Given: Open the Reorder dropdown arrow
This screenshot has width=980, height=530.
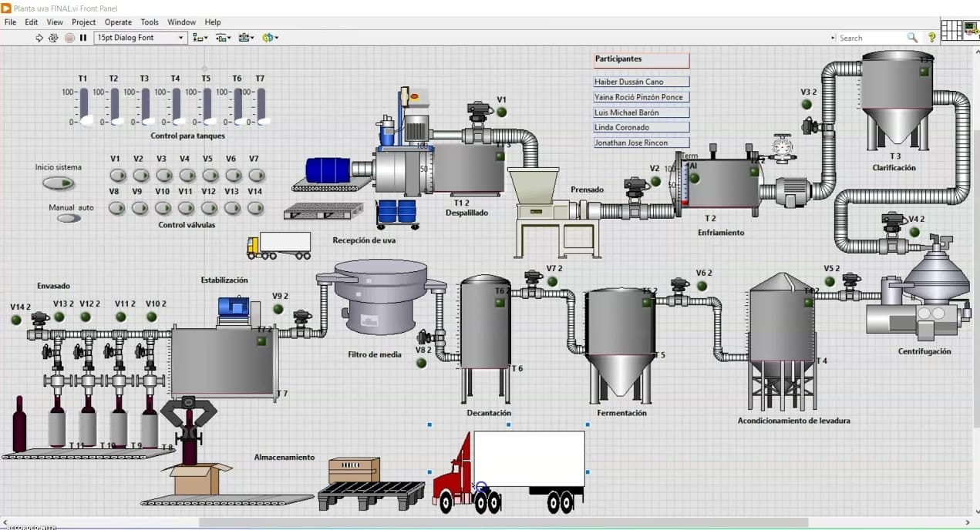Looking at the screenshot, I should (x=276, y=37).
